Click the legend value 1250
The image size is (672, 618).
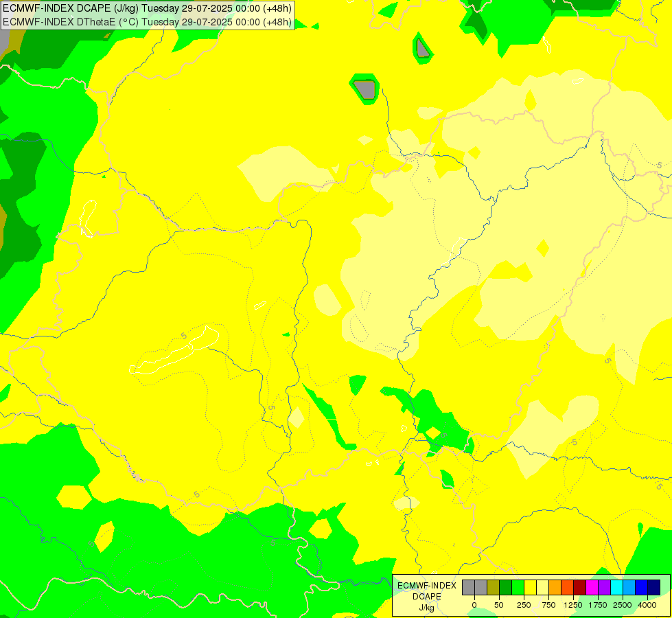(x=573, y=605)
